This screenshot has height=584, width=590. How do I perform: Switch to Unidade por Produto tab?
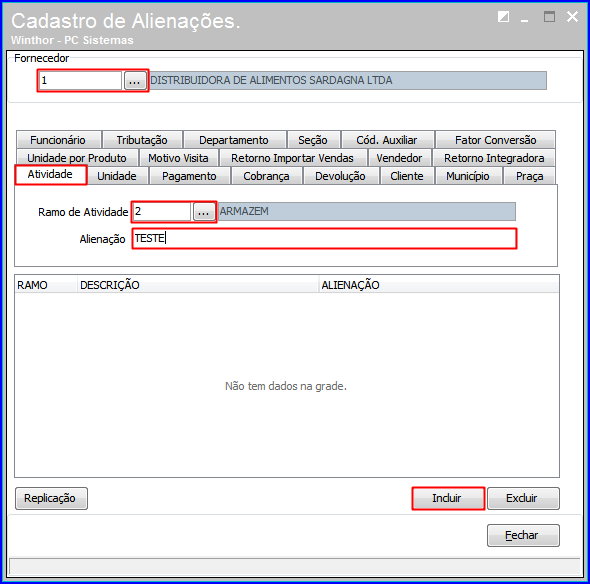[77, 158]
